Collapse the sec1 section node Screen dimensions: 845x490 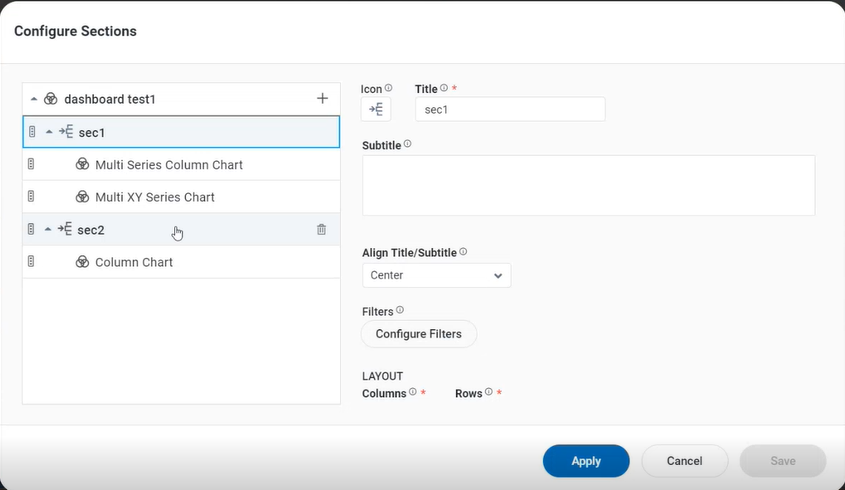(49, 132)
